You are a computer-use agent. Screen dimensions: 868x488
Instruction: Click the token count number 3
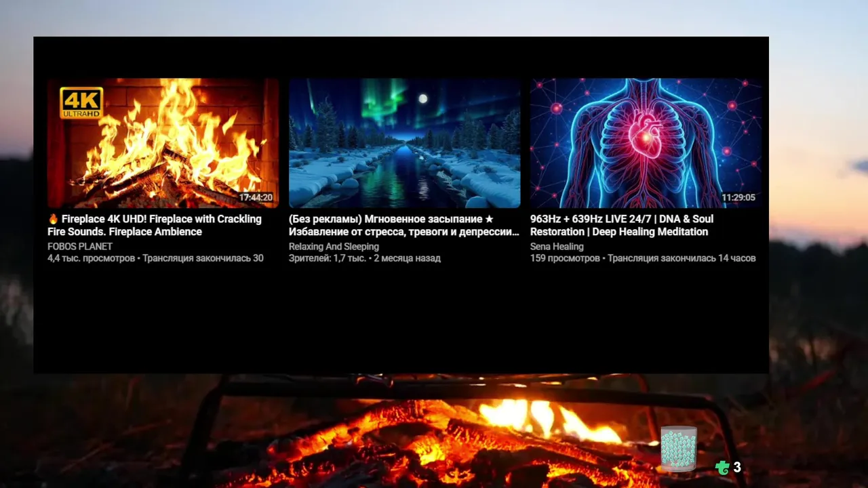pos(737,468)
